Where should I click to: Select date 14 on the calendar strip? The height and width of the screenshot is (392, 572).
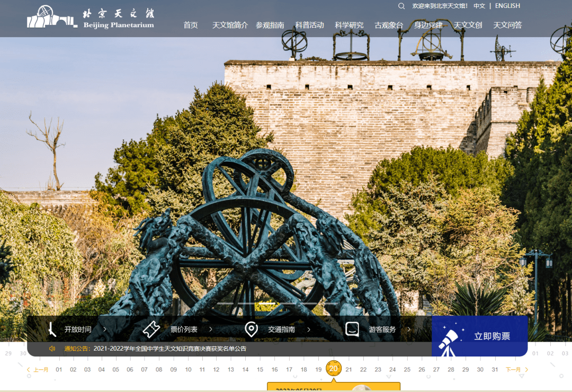pos(246,369)
